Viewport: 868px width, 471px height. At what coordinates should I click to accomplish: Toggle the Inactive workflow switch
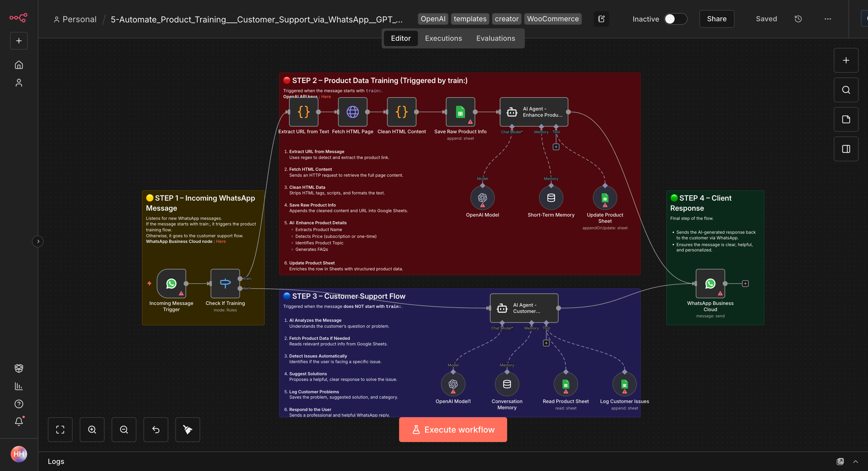(x=675, y=19)
